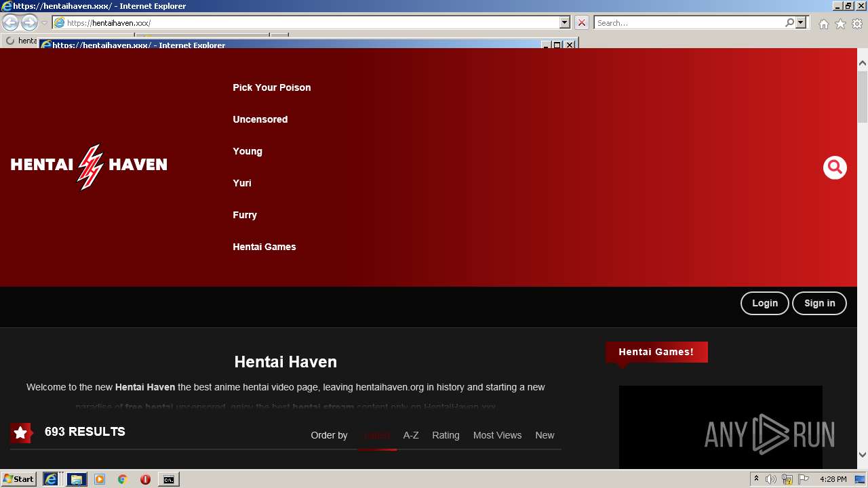Open the Furry menu item
Image resolution: width=868 pixels, height=488 pixels.
pos(244,215)
